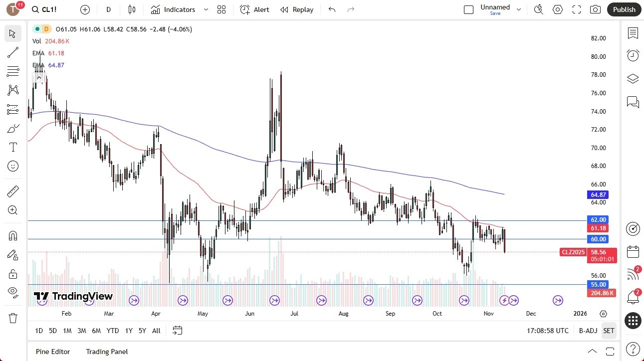
Task: Set chart range to 1Y
Action: point(128,330)
